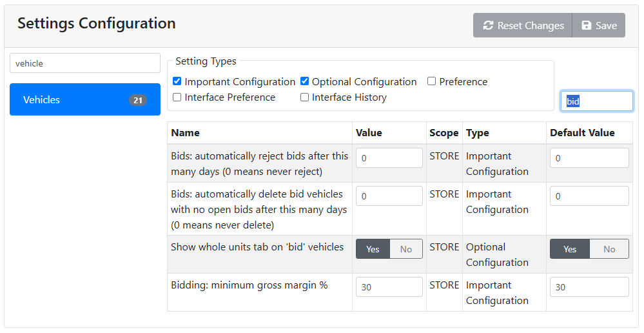Click the Reset Changes refresh icon

(487, 26)
